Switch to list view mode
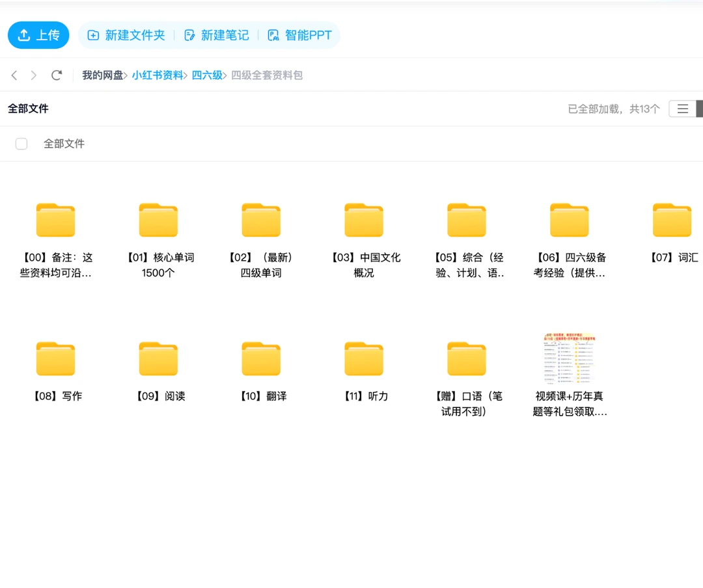The image size is (703, 588). pos(682,109)
